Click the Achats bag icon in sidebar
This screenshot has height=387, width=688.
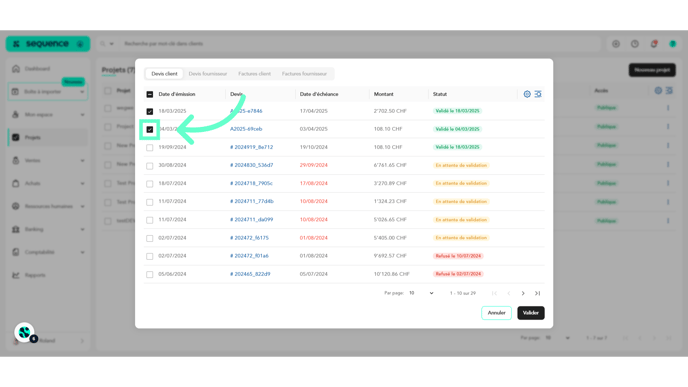click(16, 183)
